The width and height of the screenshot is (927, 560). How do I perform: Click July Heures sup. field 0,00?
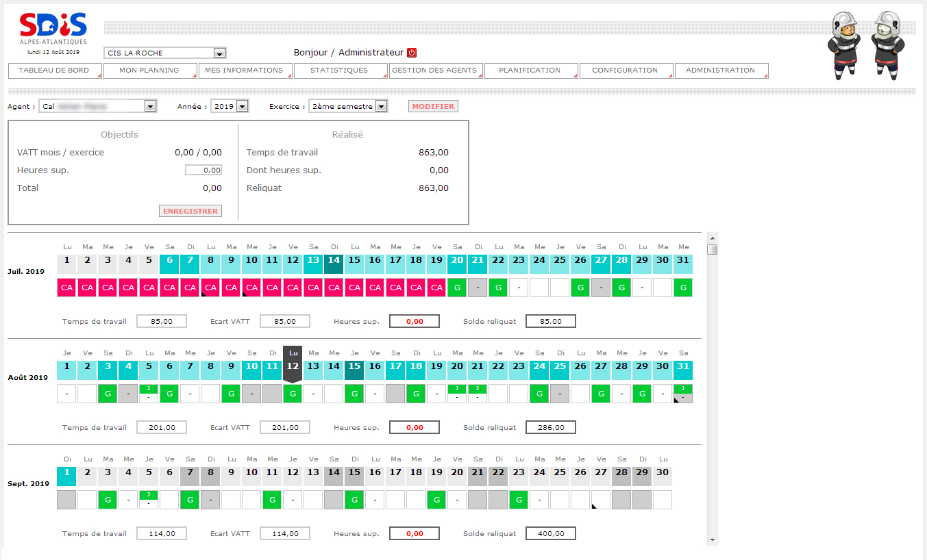(415, 321)
